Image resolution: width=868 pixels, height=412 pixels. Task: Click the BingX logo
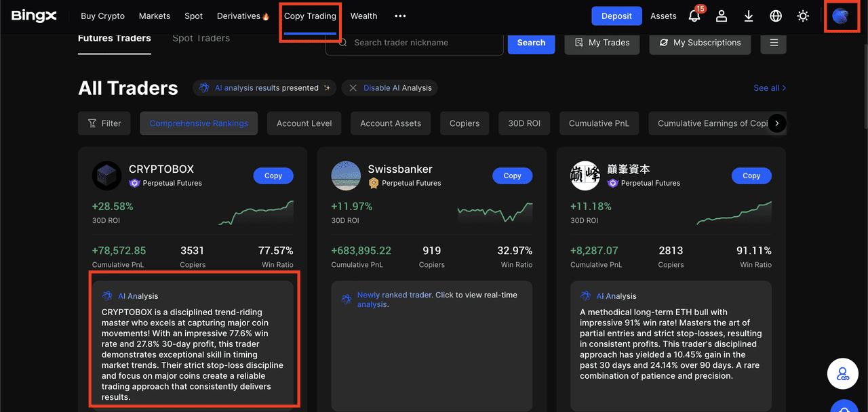pos(34,16)
